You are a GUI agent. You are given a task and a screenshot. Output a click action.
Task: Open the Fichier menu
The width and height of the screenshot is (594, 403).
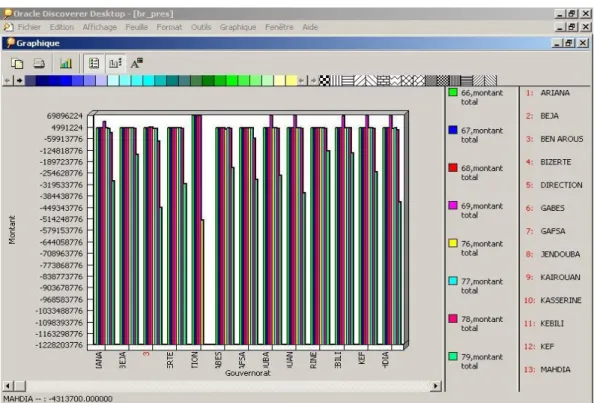[29, 27]
